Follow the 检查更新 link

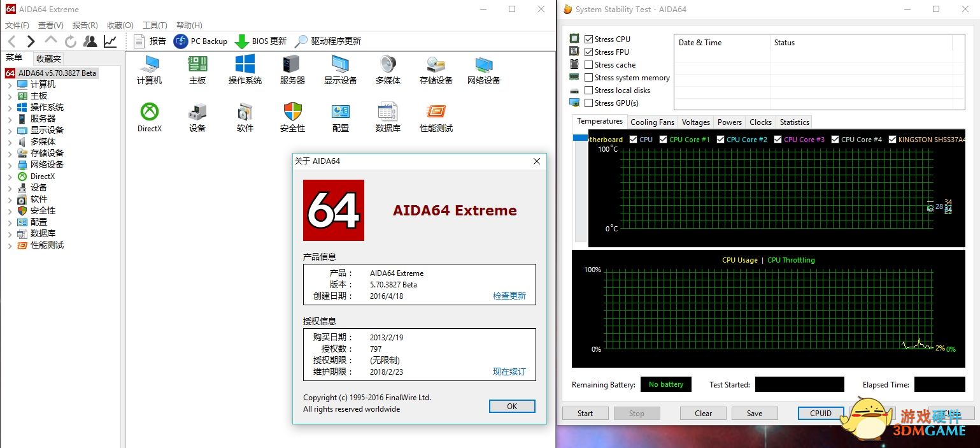click(509, 296)
